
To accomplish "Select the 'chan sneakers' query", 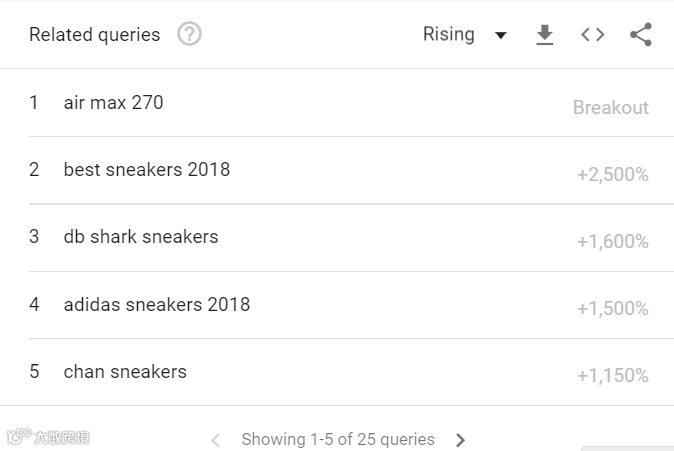I will click(x=125, y=371).
